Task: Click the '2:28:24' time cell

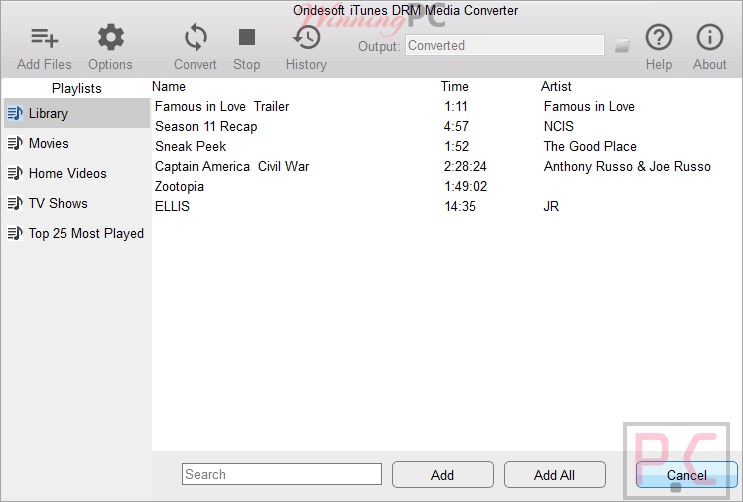Action: [x=465, y=166]
